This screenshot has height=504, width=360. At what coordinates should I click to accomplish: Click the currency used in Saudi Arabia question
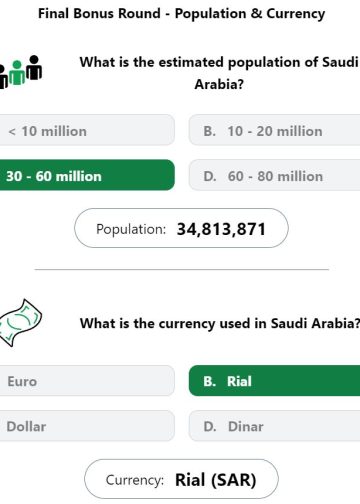pyautogui.click(x=220, y=324)
